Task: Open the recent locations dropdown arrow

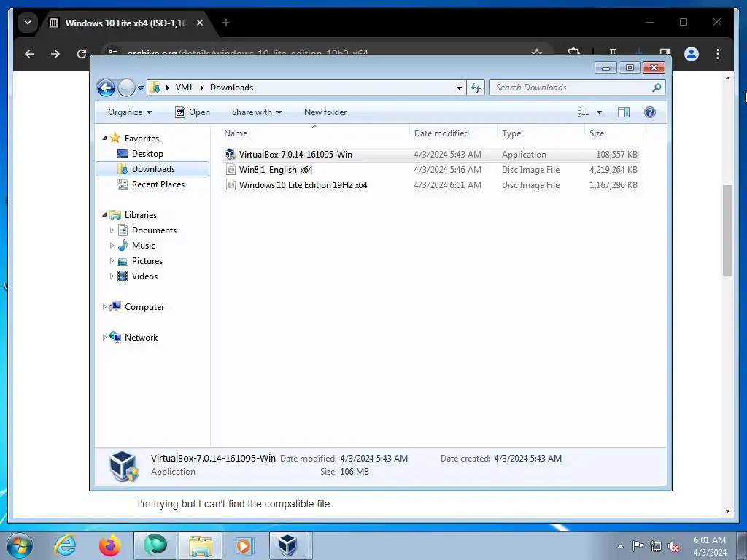Action: pos(141,88)
